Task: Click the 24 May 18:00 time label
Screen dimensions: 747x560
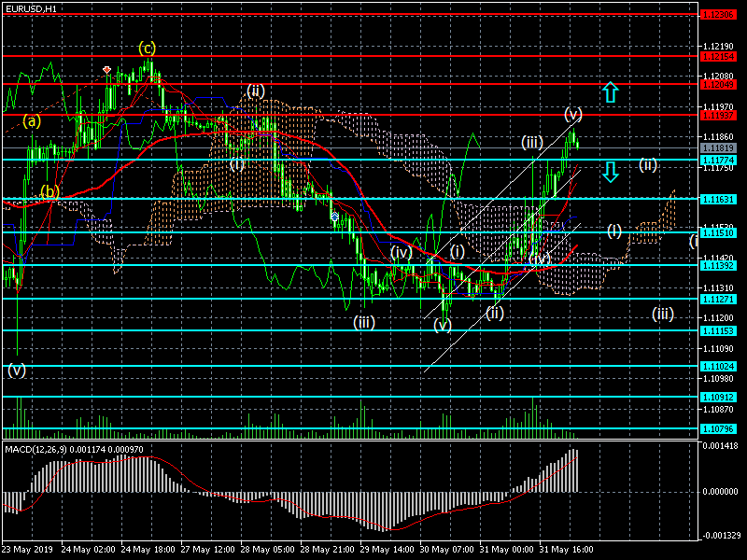Action: coord(151,549)
